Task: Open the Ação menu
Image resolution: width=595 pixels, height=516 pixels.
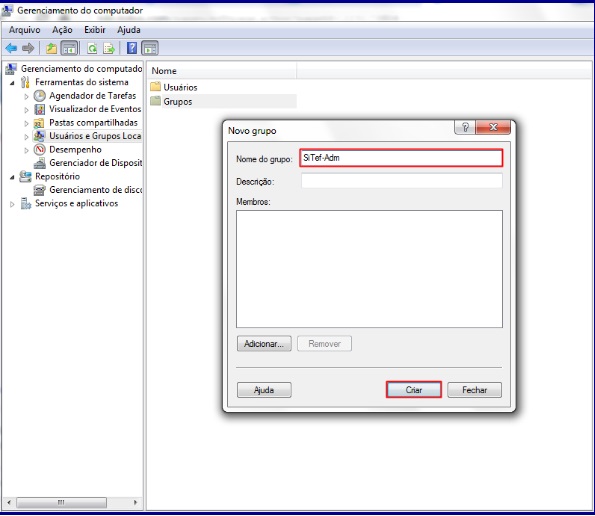Action: pos(62,30)
